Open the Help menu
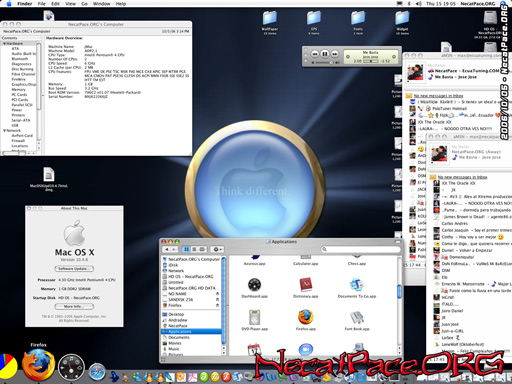Screen dimensions: 512x384 click(x=121, y=4)
